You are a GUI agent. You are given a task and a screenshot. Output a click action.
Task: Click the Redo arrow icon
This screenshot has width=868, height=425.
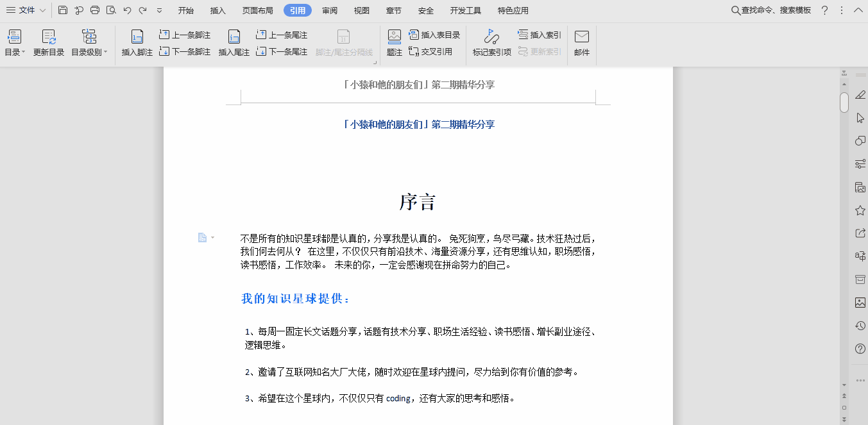(142, 10)
